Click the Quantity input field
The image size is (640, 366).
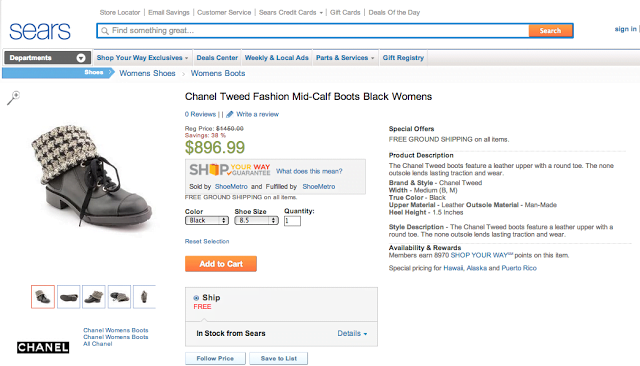click(x=292, y=221)
